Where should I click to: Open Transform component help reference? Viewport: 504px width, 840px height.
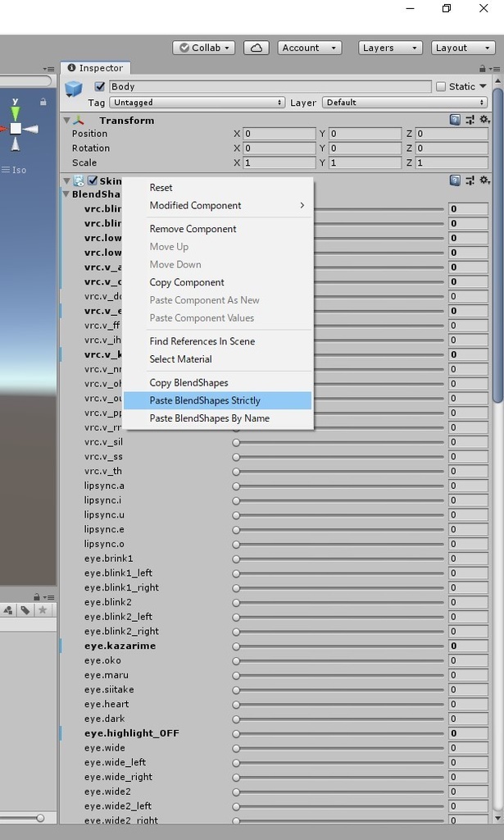tap(455, 120)
